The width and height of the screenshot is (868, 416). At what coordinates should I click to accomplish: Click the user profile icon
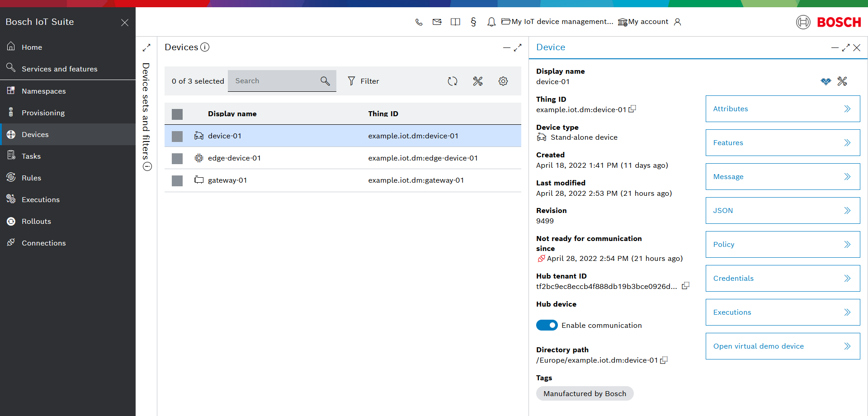tap(677, 22)
